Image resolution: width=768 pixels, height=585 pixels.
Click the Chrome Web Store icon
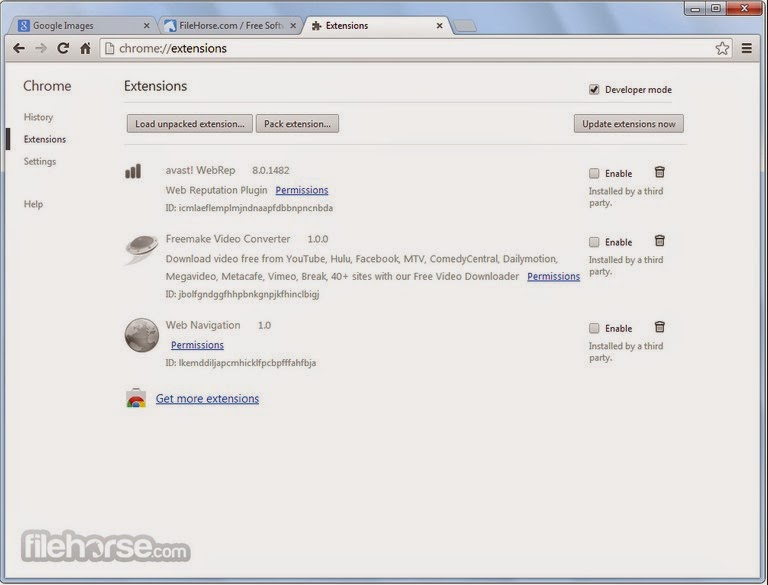point(136,398)
